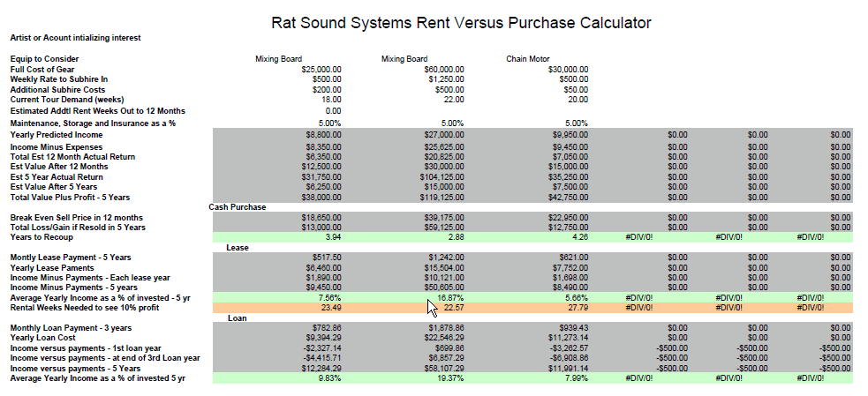Click Montly Lease Payment value $517.50

click(327, 258)
